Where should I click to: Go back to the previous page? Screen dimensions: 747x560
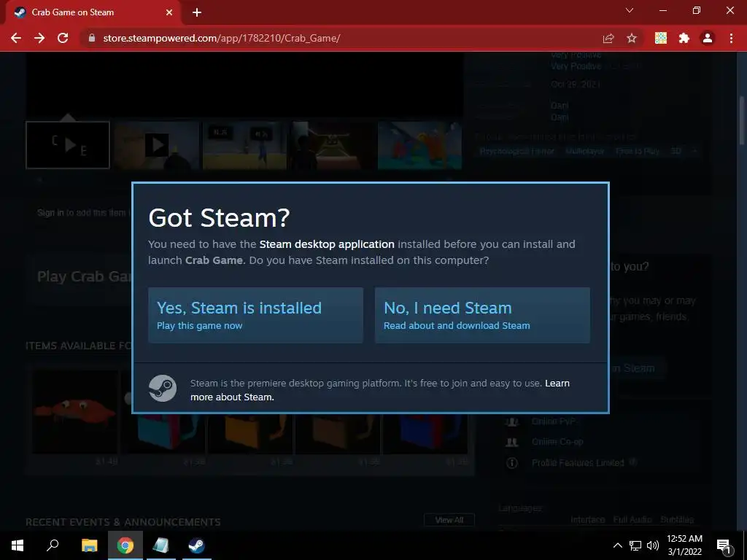tap(16, 38)
